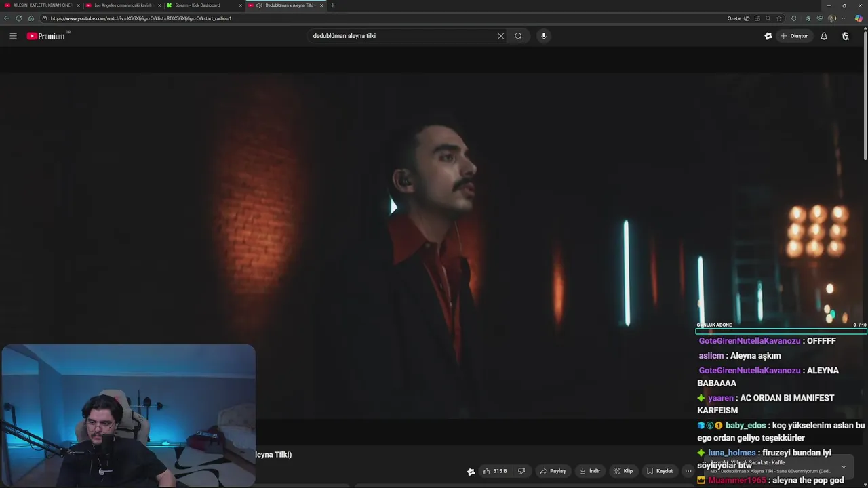Dislike the video with thumbs-down icon
The width and height of the screenshot is (868, 488).
[521, 471]
